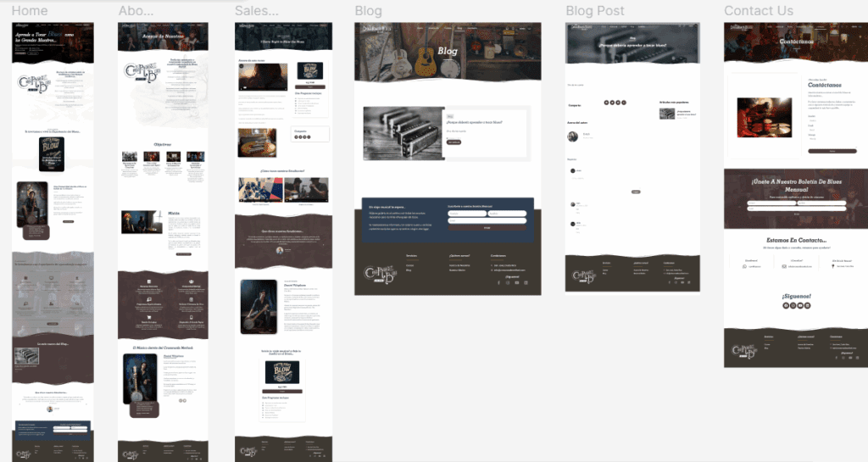Viewport: 868px width, 462px height.
Task: Click the Crossroads logo in Contact Us footer
Action: 745,352
